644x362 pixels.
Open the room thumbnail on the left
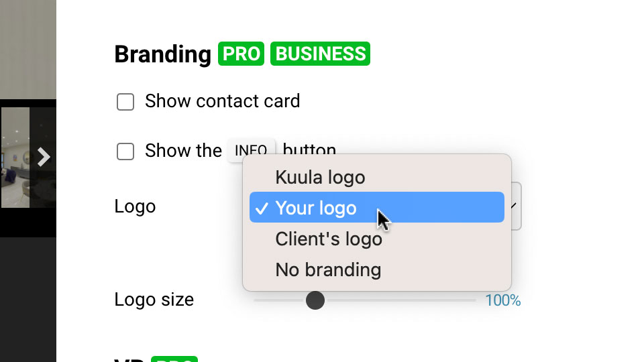pyautogui.click(x=15, y=157)
